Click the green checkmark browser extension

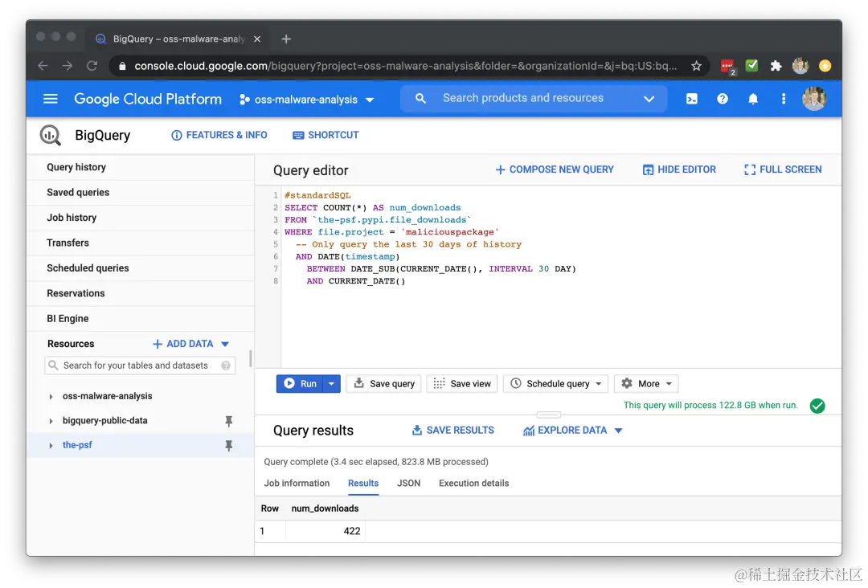[751, 65]
